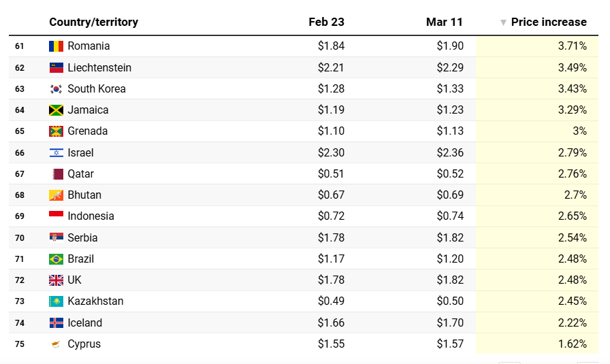Screen dimensions: 610x364
Task: Sort by the Feb 23 column header
Action: 326,22
